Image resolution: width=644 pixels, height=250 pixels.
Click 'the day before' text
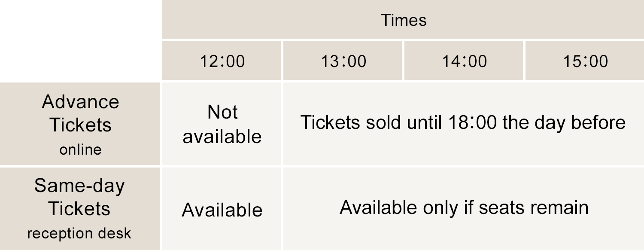click(564, 122)
